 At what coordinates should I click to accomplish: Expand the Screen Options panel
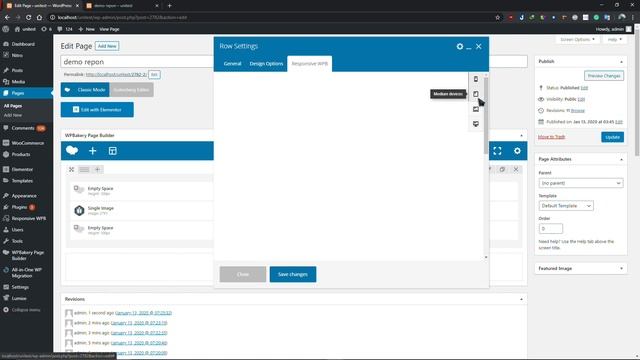tap(577, 40)
